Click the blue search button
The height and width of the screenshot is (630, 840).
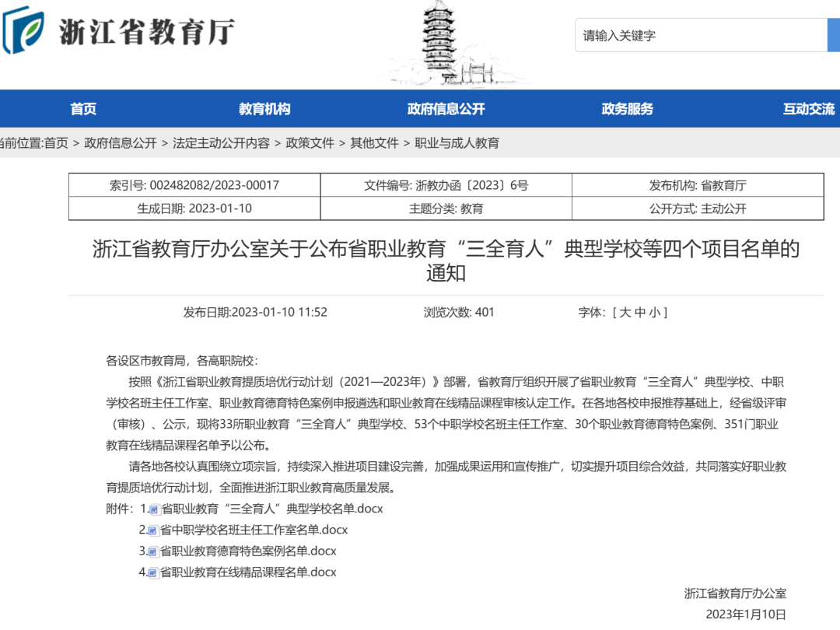[x=834, y=35]
